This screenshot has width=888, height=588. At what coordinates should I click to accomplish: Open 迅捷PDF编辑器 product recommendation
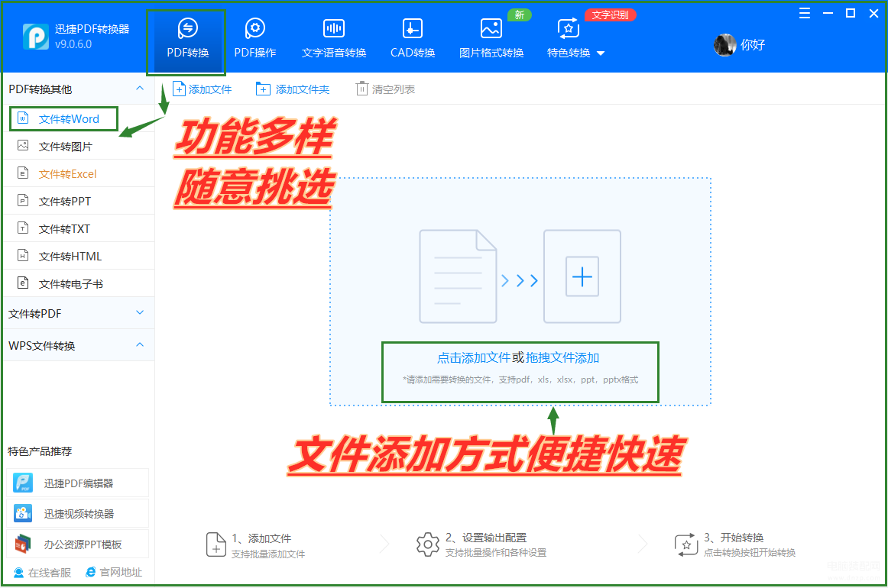pos(78,483)
